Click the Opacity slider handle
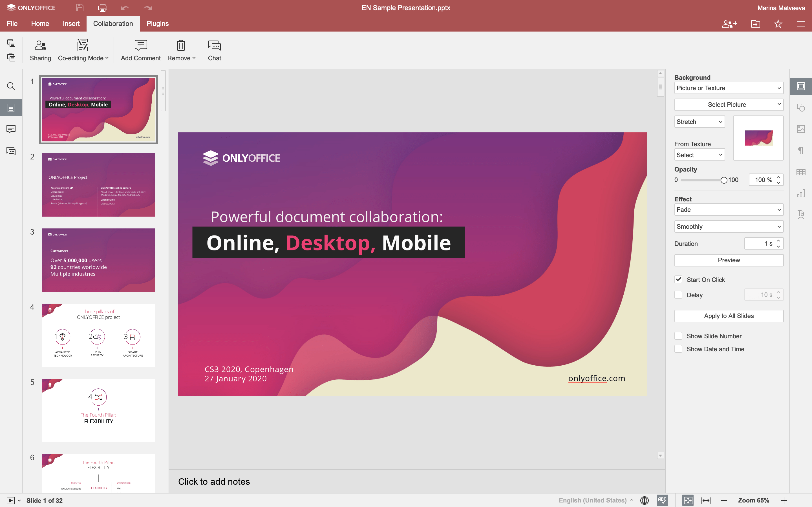812x507 pixels. click(724, 180)
